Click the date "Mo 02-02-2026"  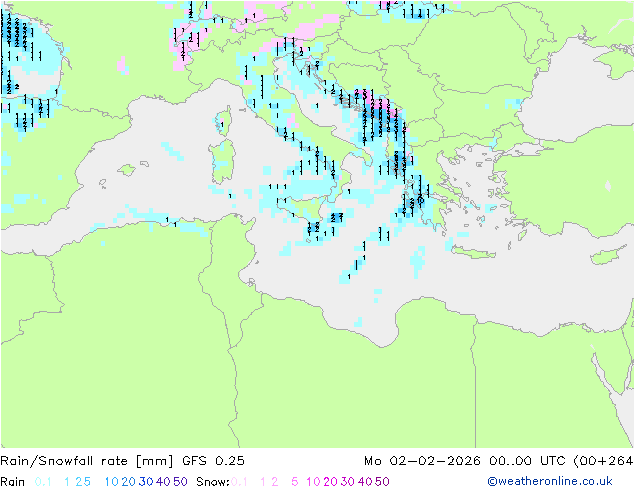point(422,461)
